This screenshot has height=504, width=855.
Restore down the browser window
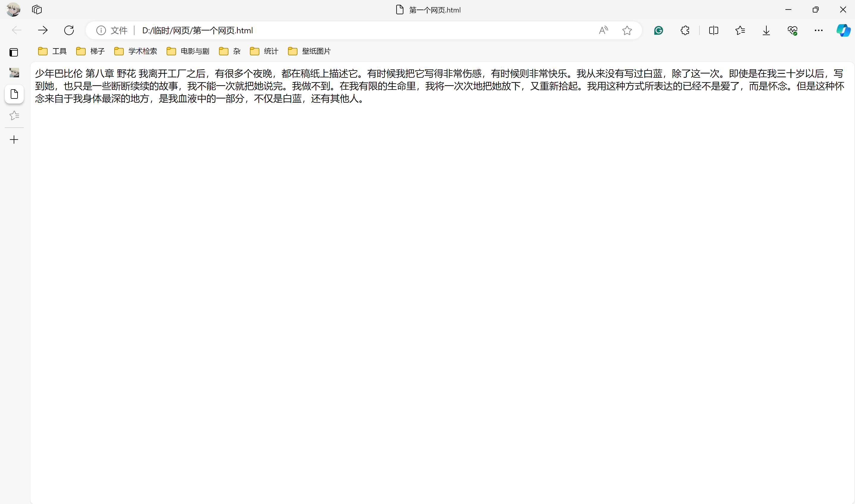[815, 10]
